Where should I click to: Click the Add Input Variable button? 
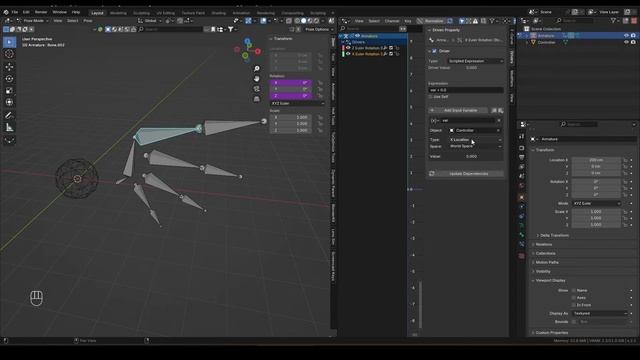458,111
